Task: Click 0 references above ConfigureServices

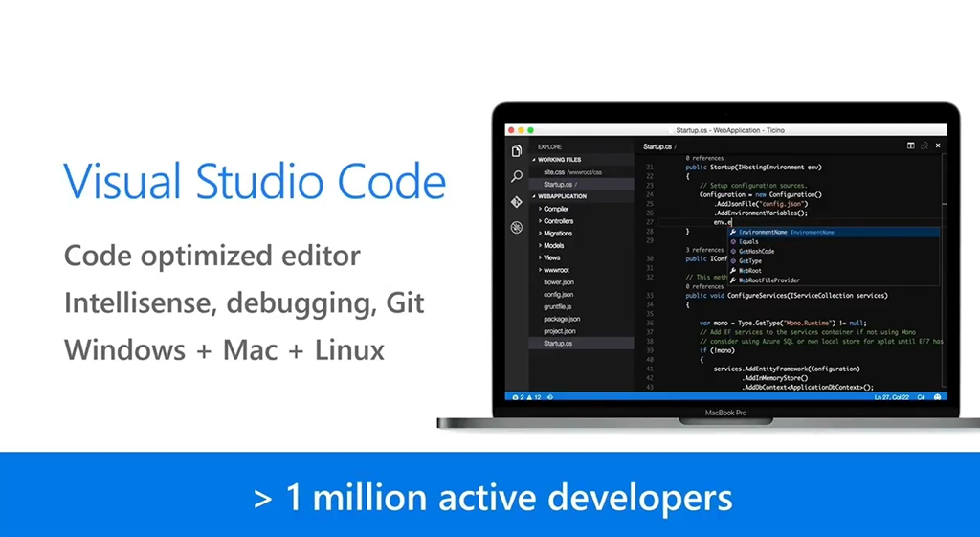Action: click(704, 286)
